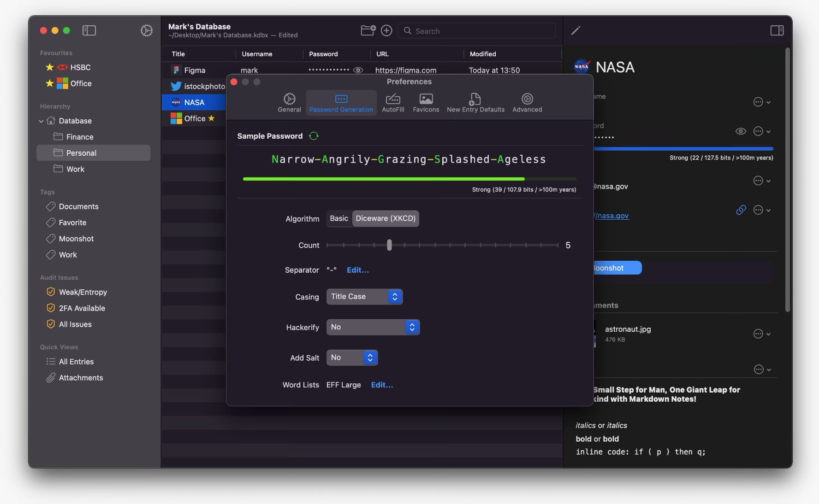Toggle the right details panel icon
This screenshot has width=819, height=504.
777,30
